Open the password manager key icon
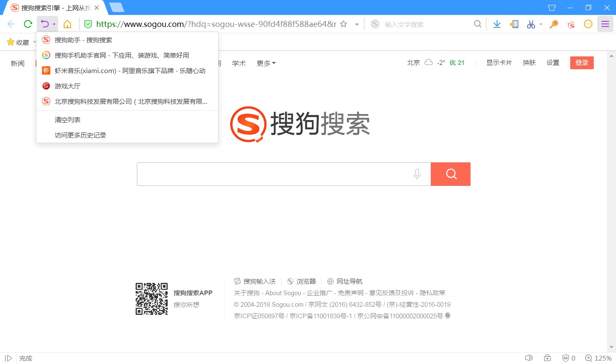 click(x=554, y=24)
